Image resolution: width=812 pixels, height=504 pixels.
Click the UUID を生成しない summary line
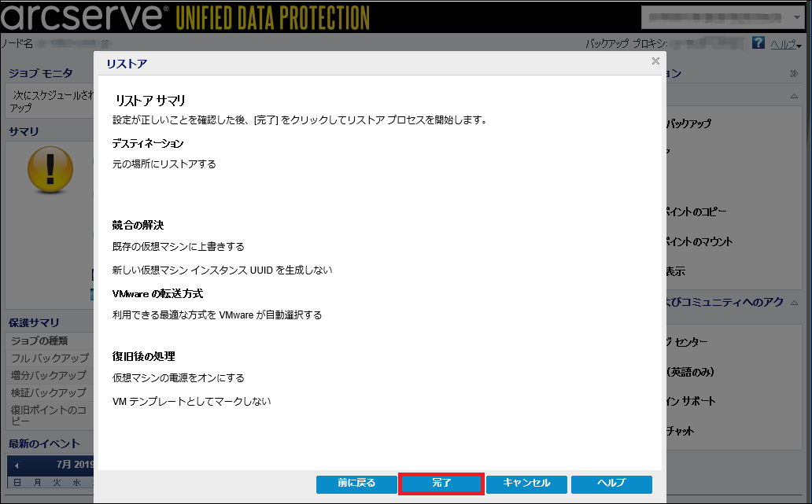(222, 270)
